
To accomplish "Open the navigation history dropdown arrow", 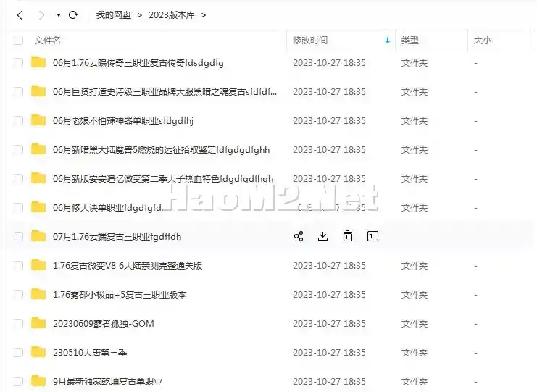I will pyautogui.click(x=59, y=15).
